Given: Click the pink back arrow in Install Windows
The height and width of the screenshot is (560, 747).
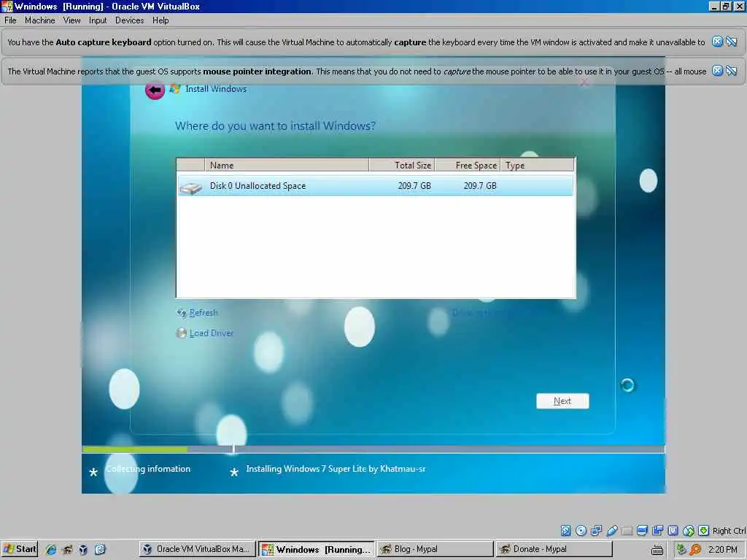Looking at the screenshot, I should (x=155, y=90).
